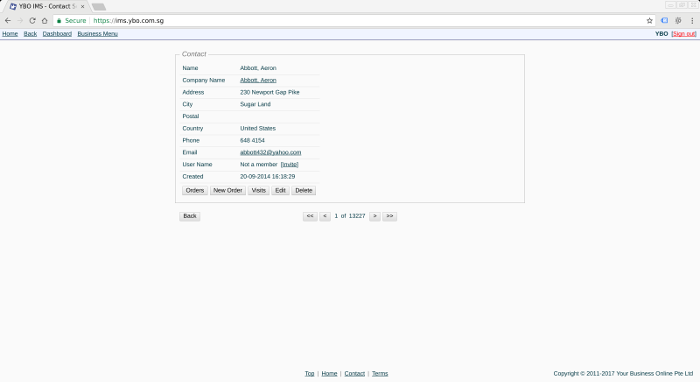
Task: Open a new browser tab
Action: click(x=99, y=7)
